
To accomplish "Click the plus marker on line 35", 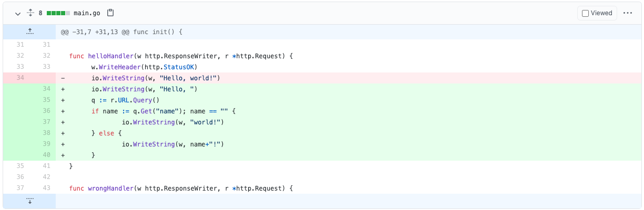I will tap(63, 100).
